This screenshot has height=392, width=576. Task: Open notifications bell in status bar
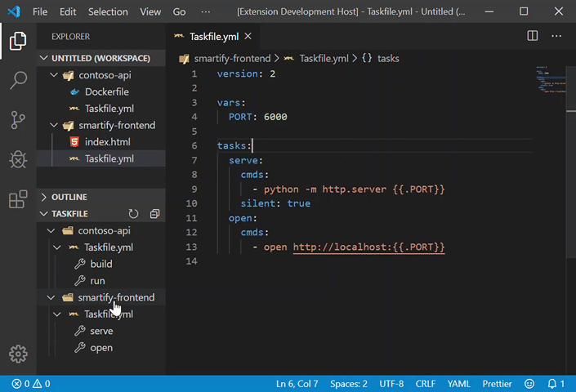pos(556,384)
